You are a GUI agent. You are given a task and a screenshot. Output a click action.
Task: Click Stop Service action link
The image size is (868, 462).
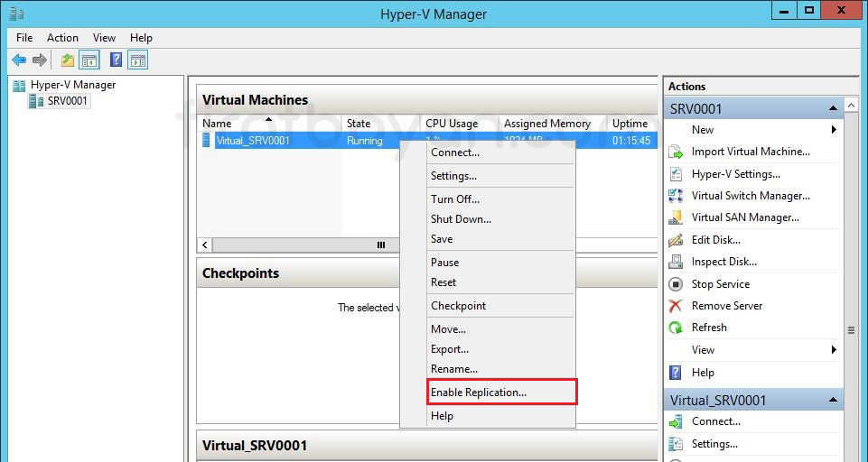point(721,284)
